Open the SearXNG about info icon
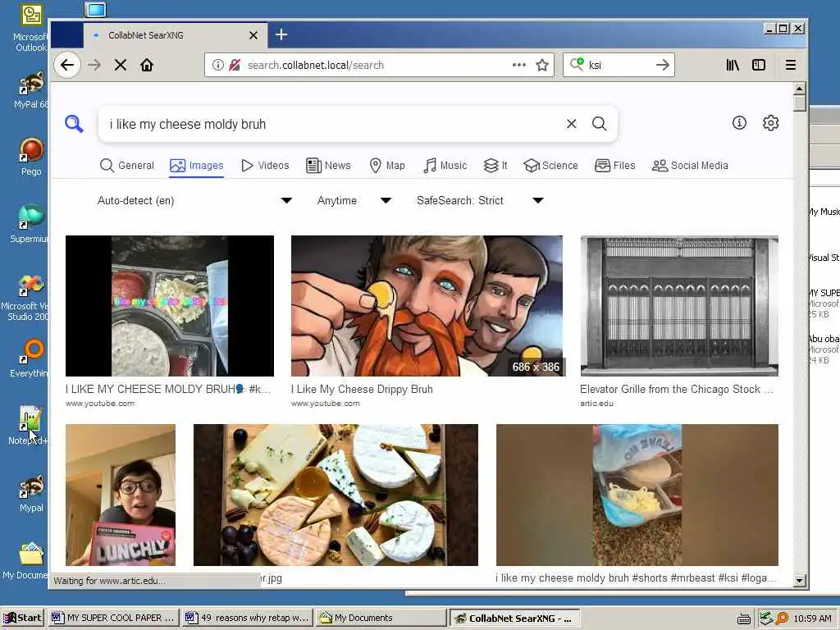The height and width of the screenshot is (630, 840). tap(739, 123)
